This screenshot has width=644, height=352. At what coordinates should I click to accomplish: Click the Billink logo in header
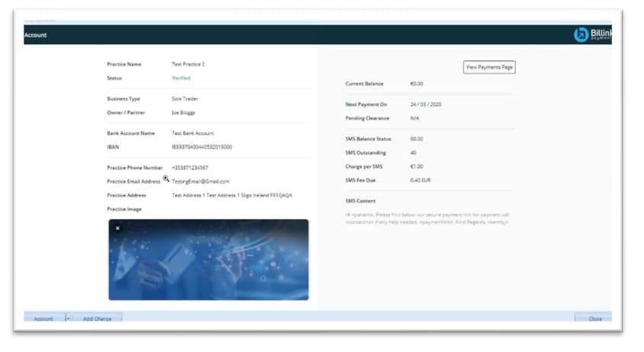[593, 35]
